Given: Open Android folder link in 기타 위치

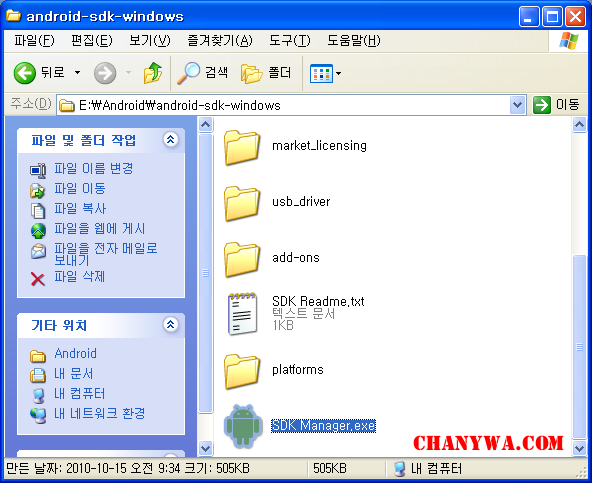Looking at the screenshot, I should (x=76, y=353).
